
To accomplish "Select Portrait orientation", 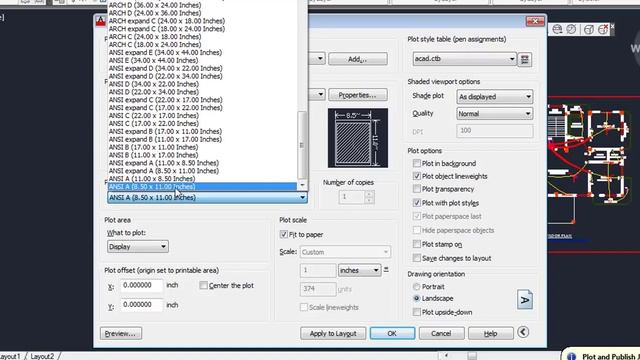I will 416,287.
